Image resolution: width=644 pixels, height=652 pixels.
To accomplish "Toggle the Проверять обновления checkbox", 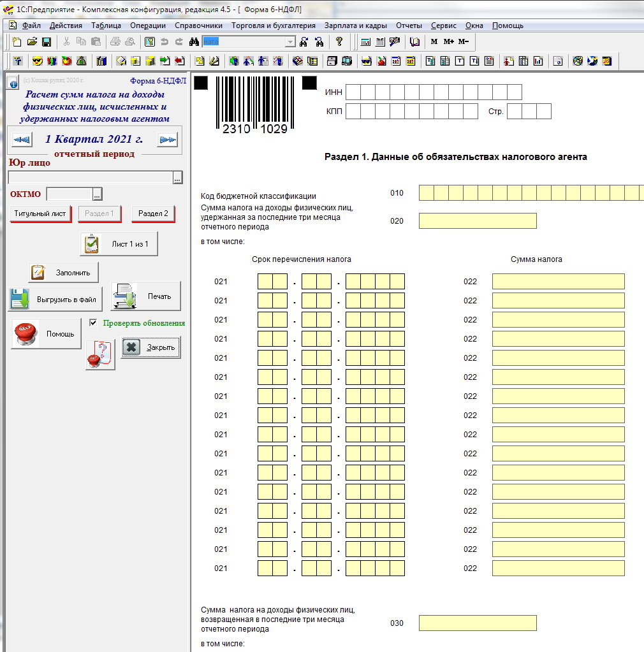I will tap(93, 322).
